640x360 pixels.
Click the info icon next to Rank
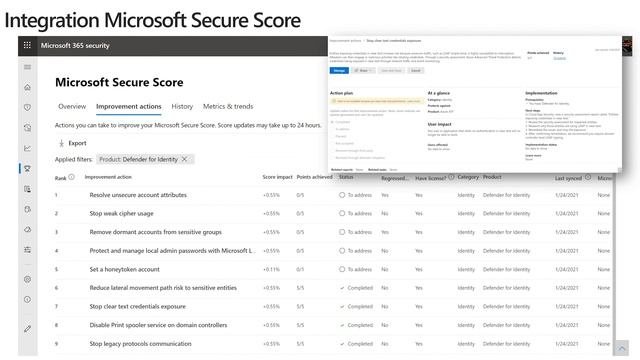(71, 177)
